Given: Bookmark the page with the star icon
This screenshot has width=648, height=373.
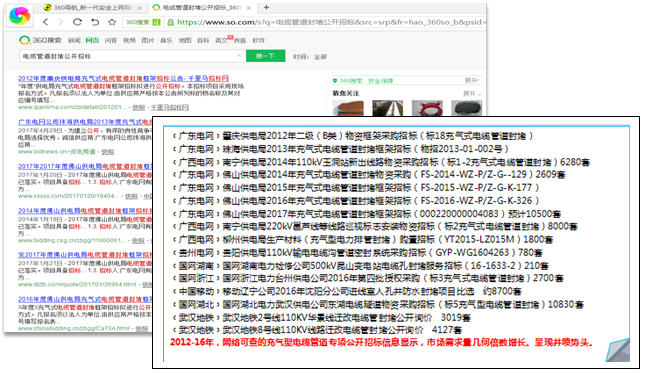Looking at the screenshot, I should pyautogui.click(x=112, y=22).
